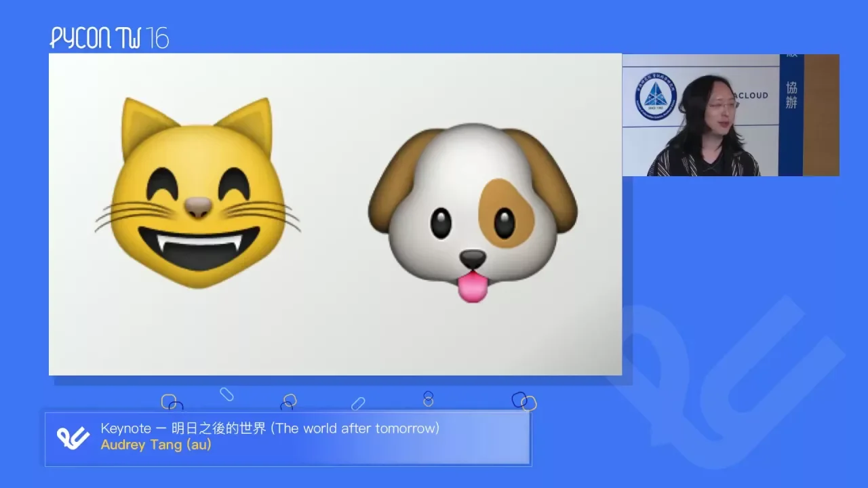Open the speaker camera video feed
The height and width of the screenshot is (488, 868).
coord(730,115)
